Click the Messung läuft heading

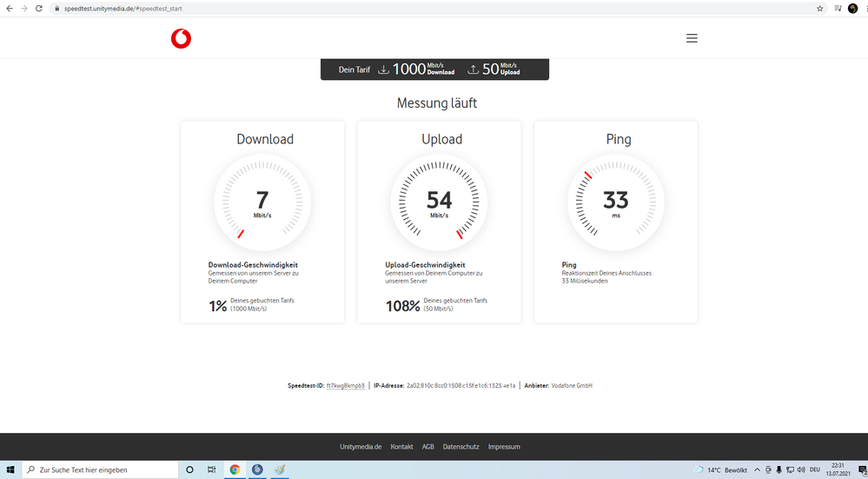[x=437, y=103]
